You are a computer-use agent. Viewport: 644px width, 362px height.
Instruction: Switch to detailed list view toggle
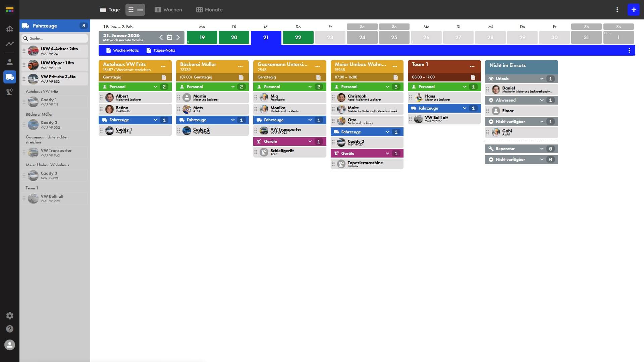(x=131, y=10)
